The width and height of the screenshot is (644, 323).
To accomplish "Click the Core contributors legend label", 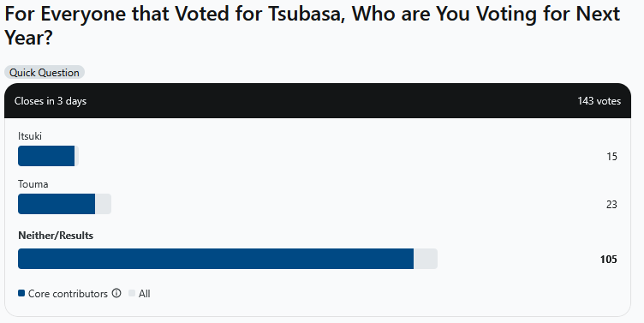I will pos(68,293).
